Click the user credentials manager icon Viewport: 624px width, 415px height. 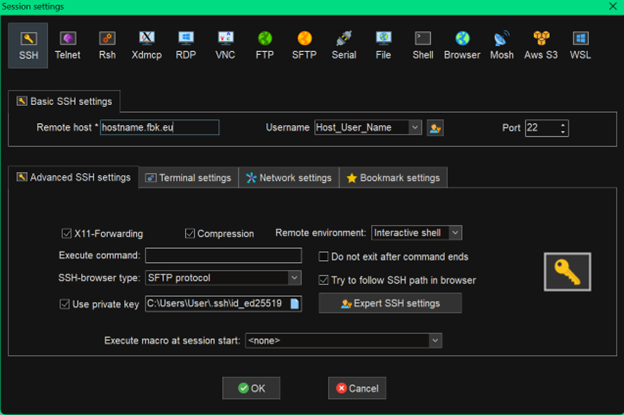click(435, 128)
